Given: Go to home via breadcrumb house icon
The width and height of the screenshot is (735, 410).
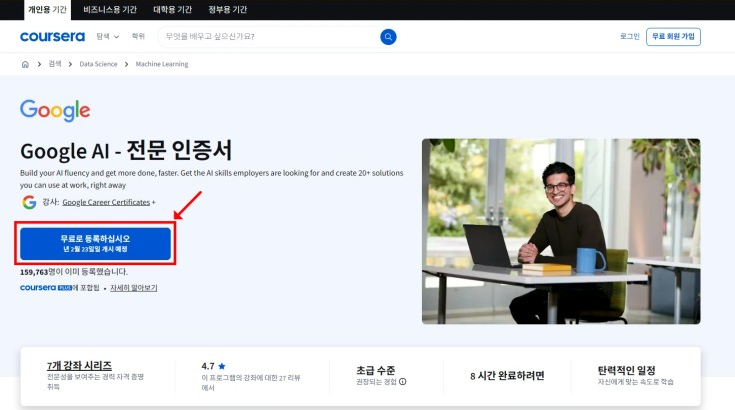Looking at the screenshot, I should coord(25,64).
